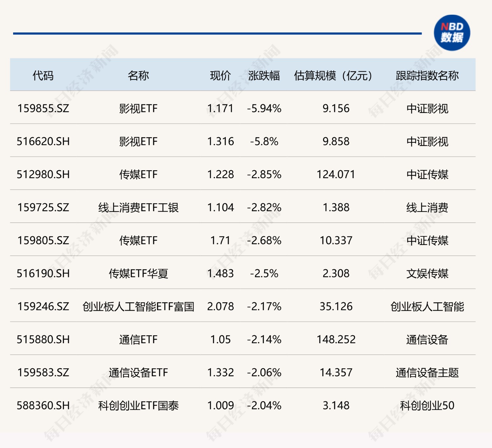Click the 通信设备ETF name cell
Viewport: 492px width, 448px height.
[138, 373]
